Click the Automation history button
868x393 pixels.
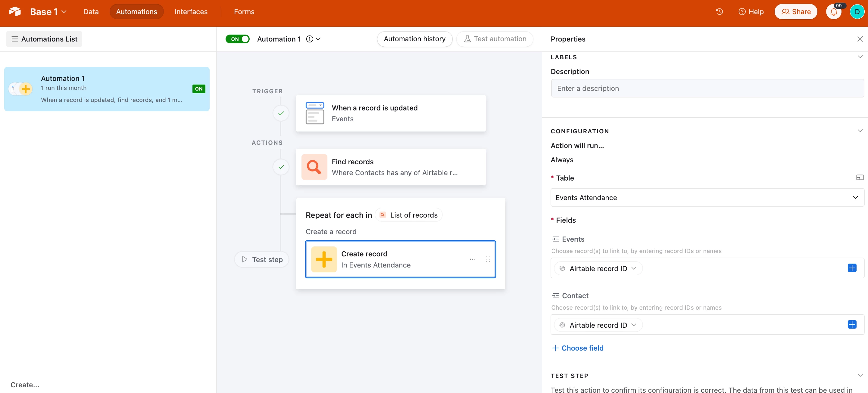click(414, 39)
